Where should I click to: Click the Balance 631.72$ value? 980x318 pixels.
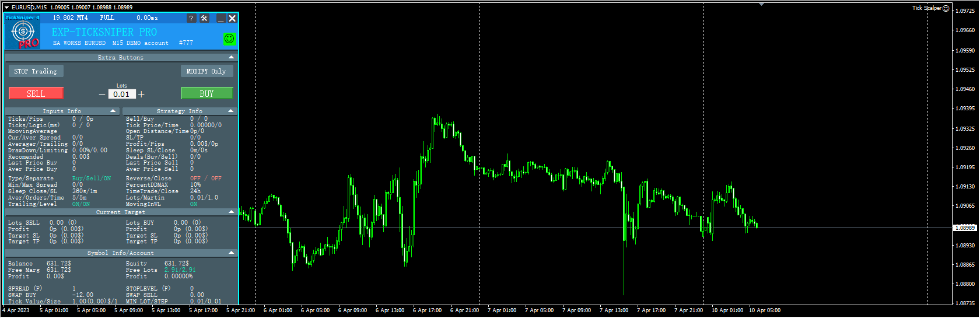[59, 264]
